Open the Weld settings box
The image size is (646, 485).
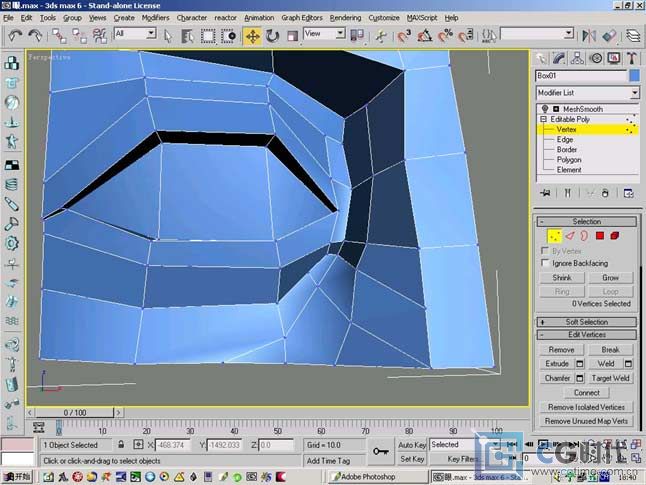click(x=628, y=364)
